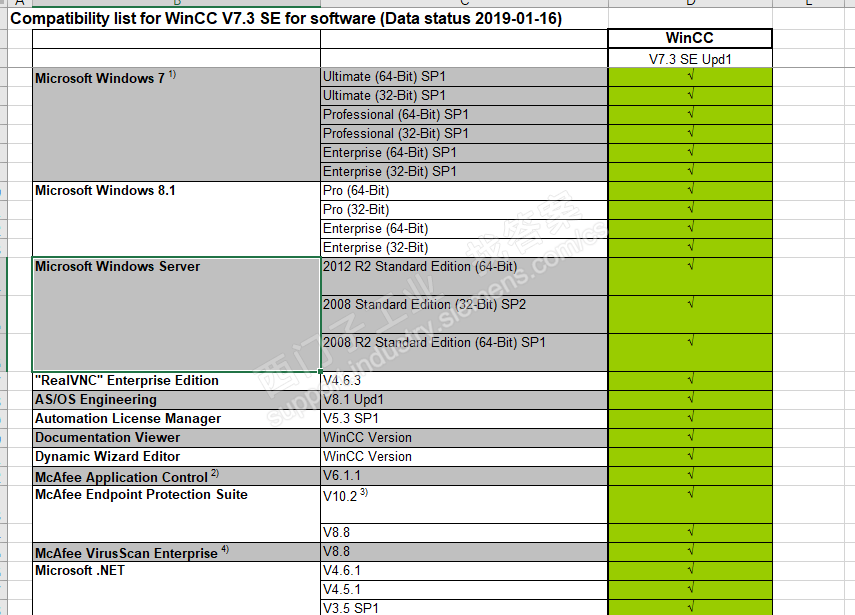855x615 pixels.
Task: Click green checkmark for RealVNC V4.6.3
Action: 690,379
